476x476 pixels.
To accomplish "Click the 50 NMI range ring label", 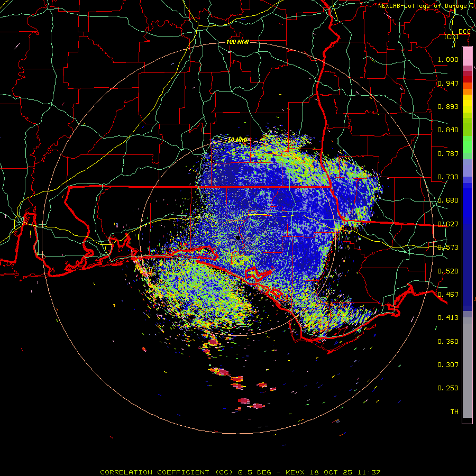I will click(237, 140).
